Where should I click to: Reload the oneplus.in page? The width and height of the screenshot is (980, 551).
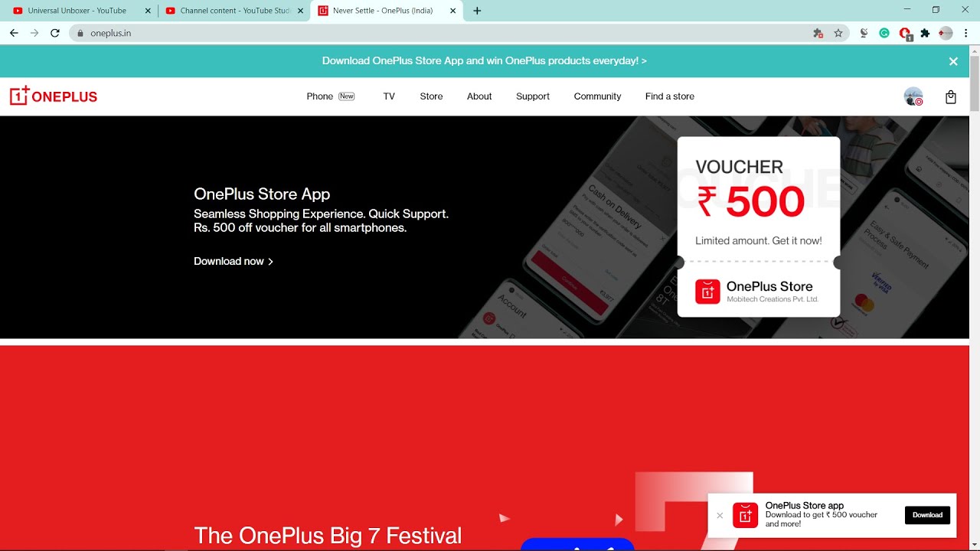tap(55, 33)
